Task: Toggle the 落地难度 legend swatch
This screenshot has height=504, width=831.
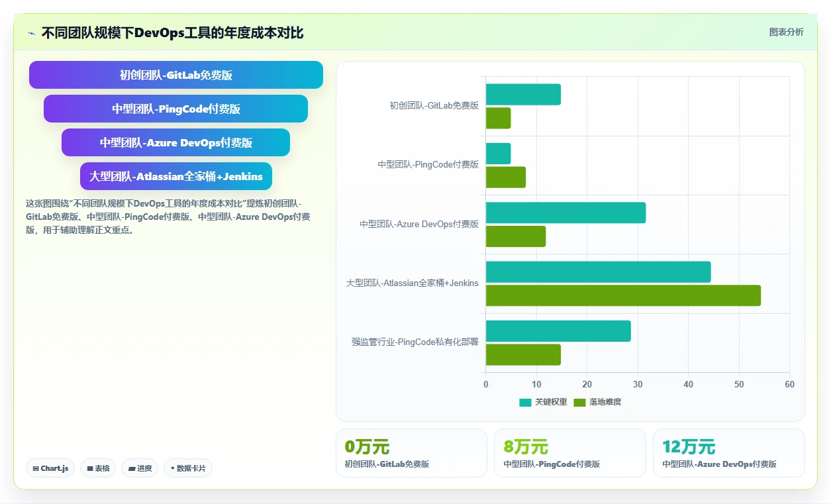Action: [580, 402]
